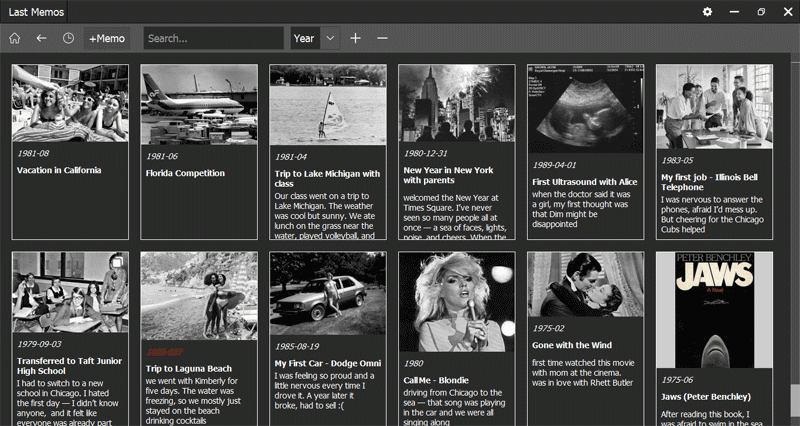Select the ultrasound image thumbnail
Viewport: 800px width, 426px height.
click(x=585, y=108)
